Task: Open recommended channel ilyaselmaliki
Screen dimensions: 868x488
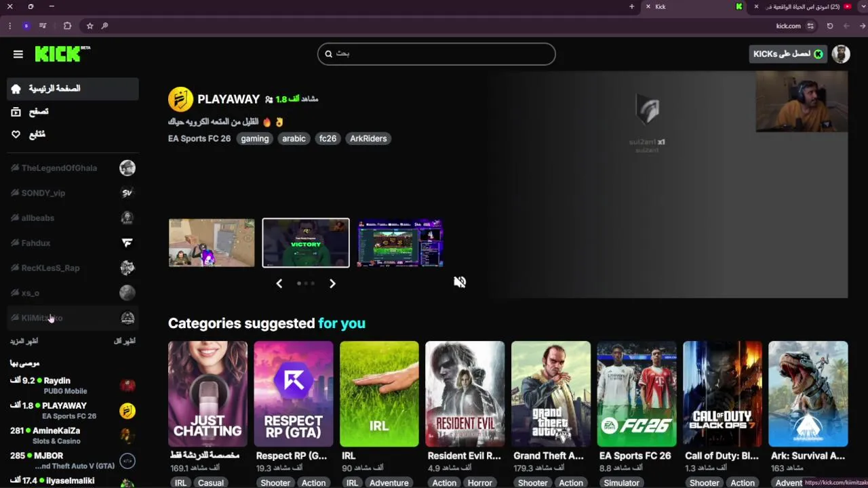Action: (73, 481)
